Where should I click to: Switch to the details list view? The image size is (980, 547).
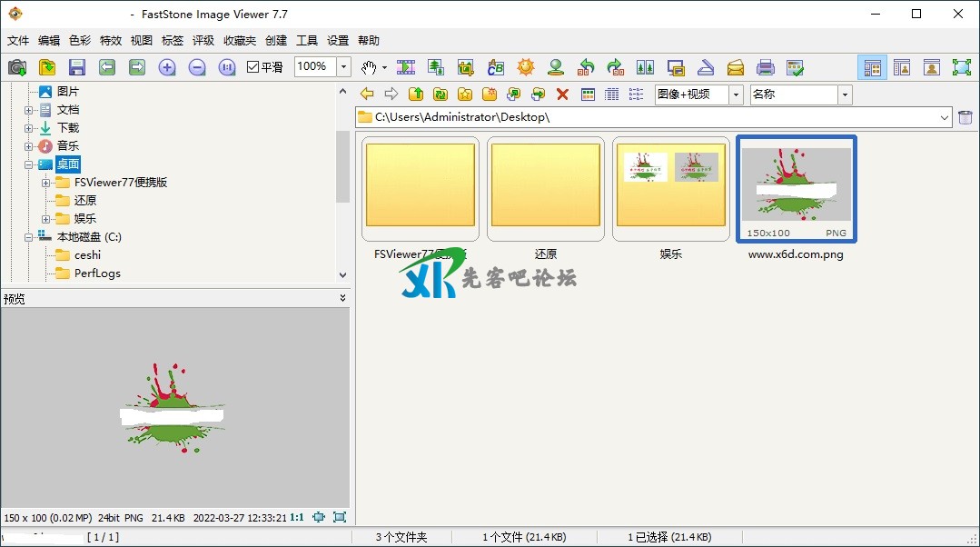(x=612, y=94)
